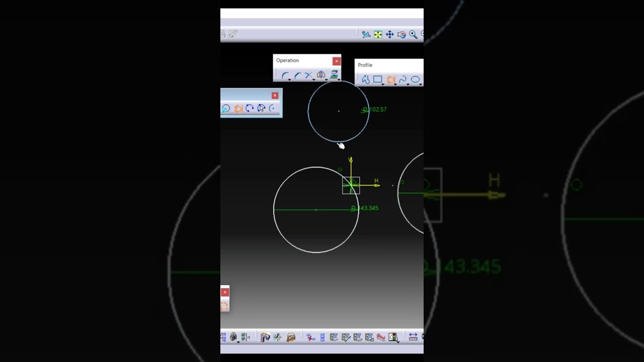Select the Profile polyline tool

pyautogui.click(x=366, y=79)
